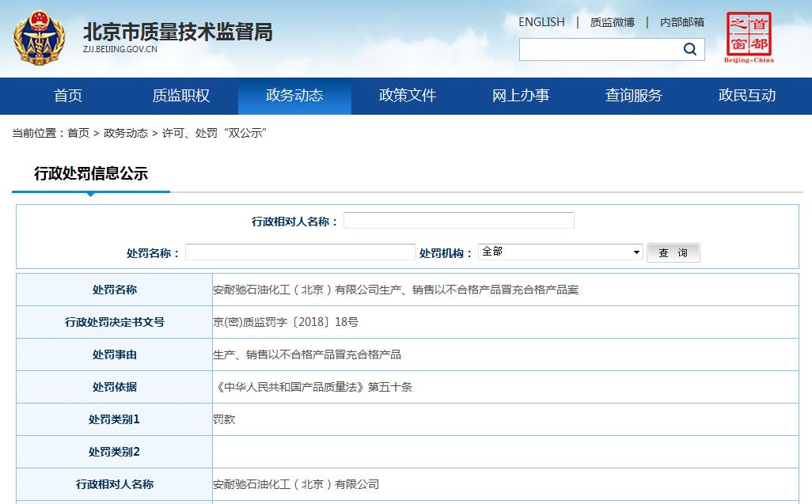Go to the 首页 navigation tab
812x504 pixels.
tap(68, 96)
